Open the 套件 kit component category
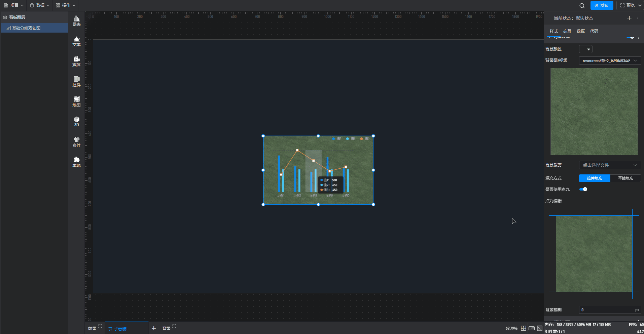This screenshot has height=334, width=644. (76, 142)
